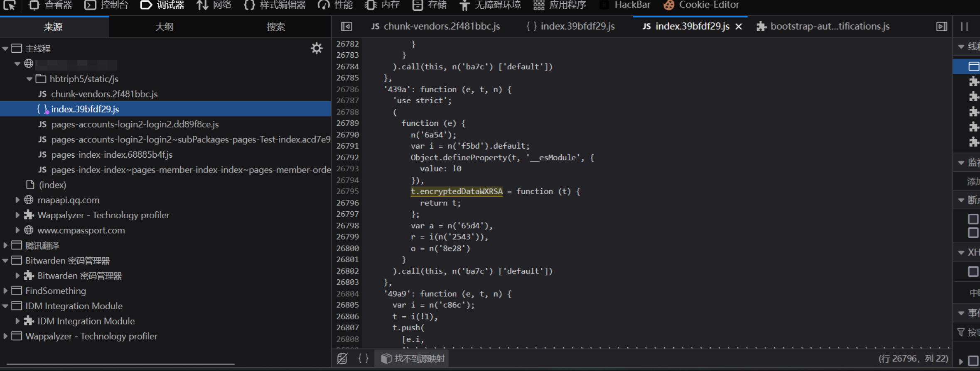Click the event filter funnel icon
Screen dimensions: 980x371
point(961,332)
